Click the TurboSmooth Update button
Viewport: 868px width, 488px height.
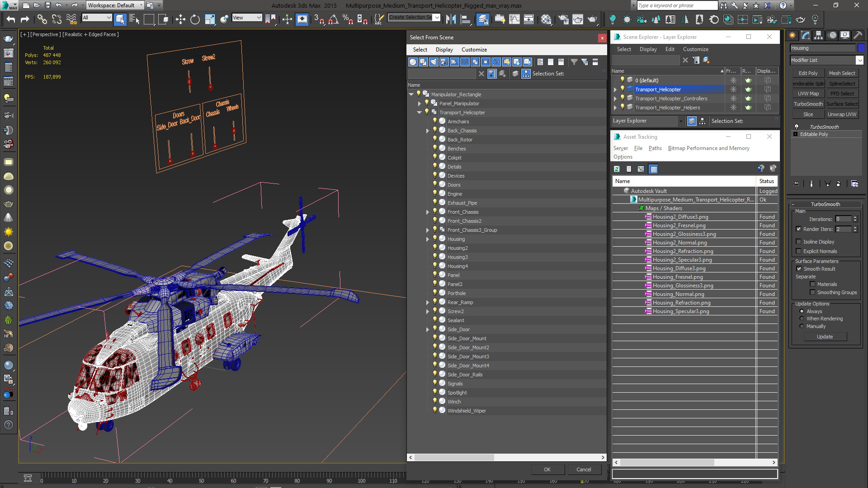click(825, 337)
